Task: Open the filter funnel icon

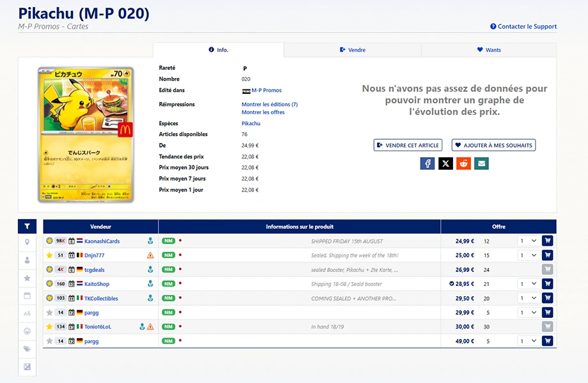Action: [27, 226]
